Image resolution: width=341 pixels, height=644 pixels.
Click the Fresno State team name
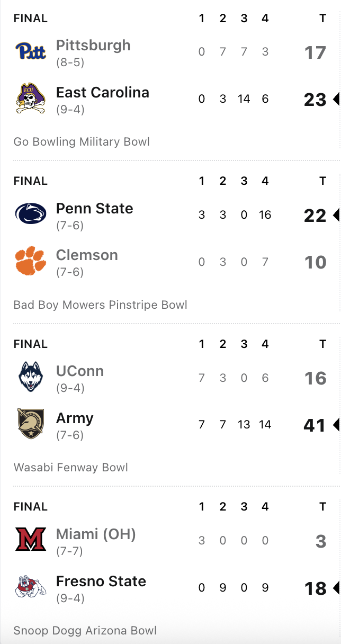(101, 581)
